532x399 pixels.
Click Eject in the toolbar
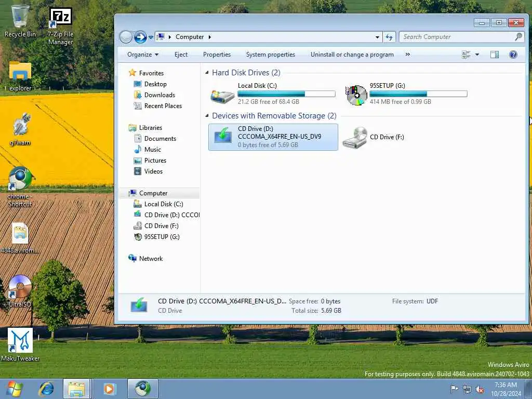[x=181, y=55]
